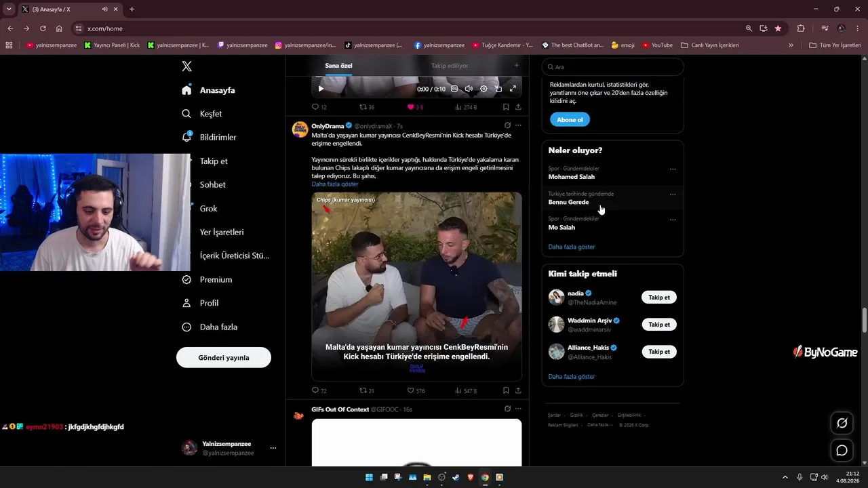Screen dimensions: 868x488
Task: Switch to the Sana özel tab
Action: (x=338, y=66)
